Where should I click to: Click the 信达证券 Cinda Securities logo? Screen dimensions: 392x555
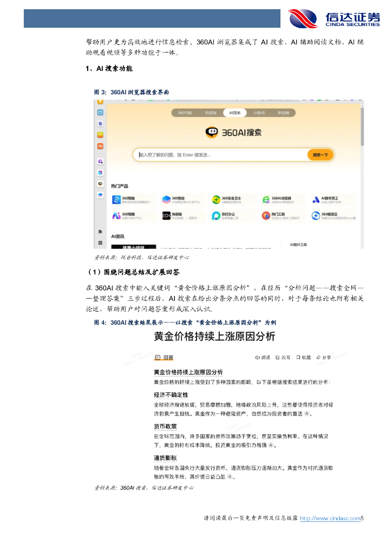334,18
